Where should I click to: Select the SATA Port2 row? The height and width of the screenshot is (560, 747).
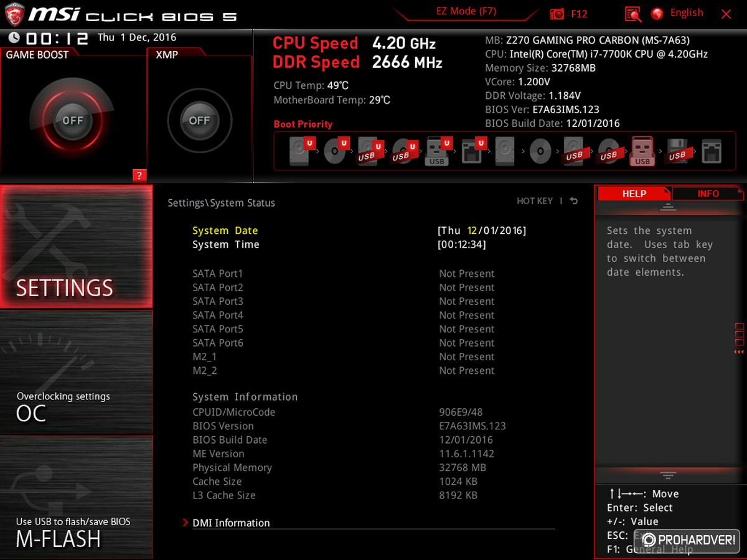click(x=344, y=287)
